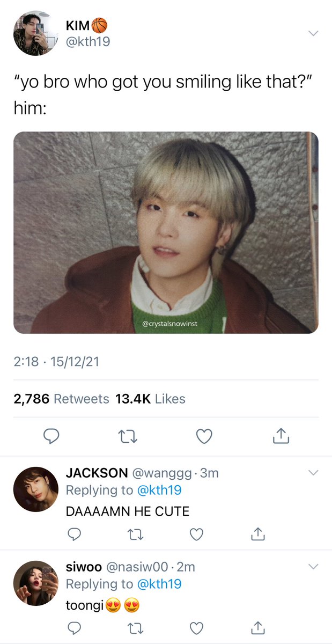Share the main tweet via share icon
Image resolution: width=332 pixels, height=644 pixels.
click(281, 437)
